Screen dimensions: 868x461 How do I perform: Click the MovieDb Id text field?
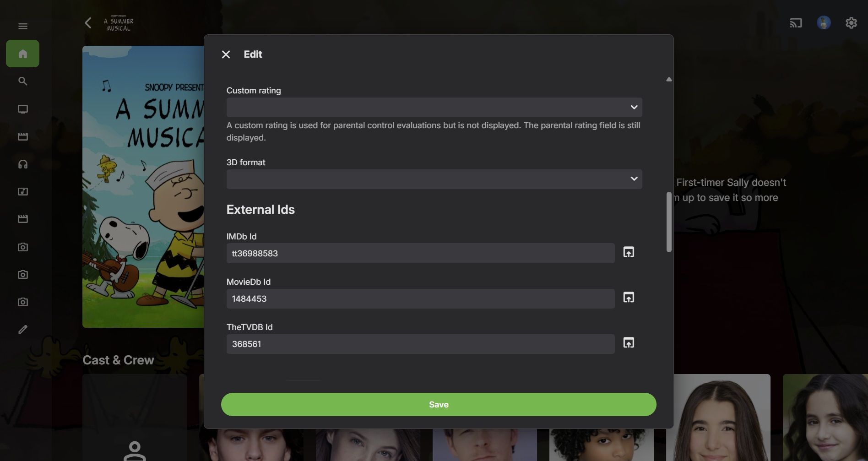click(x=420, y=298)
